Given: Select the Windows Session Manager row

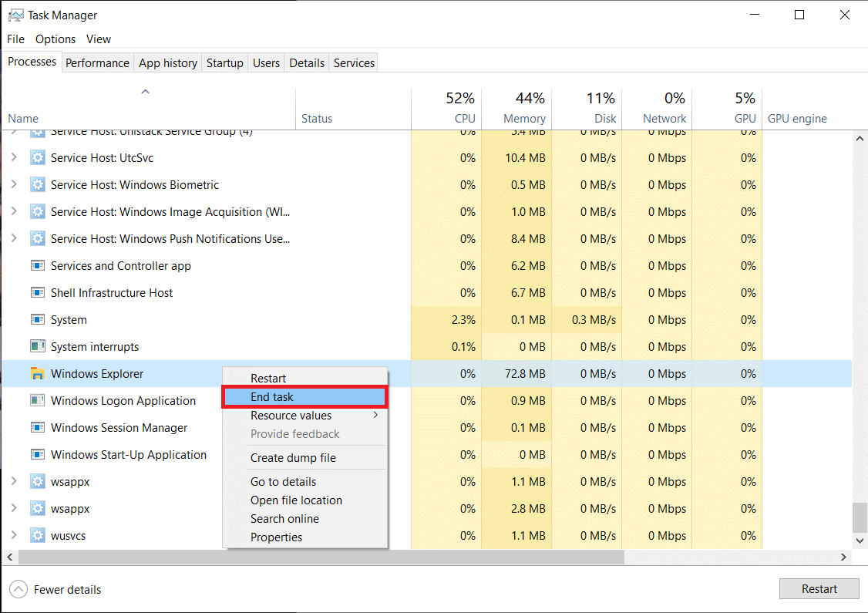Looking at the screenshot, I should click(427, 427).
